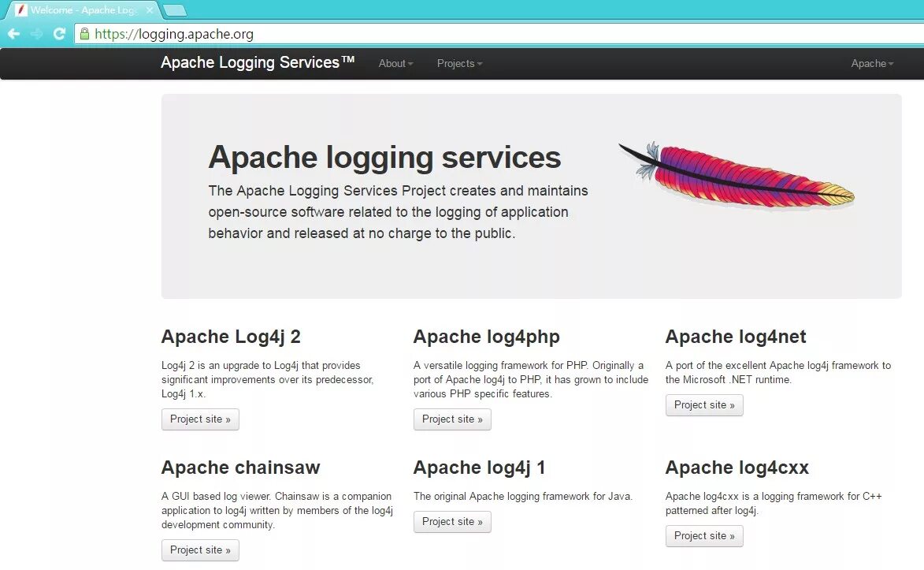Close the Welcome - Apache Logging tab
Screen dimensions: 924x570
point(150,10)
